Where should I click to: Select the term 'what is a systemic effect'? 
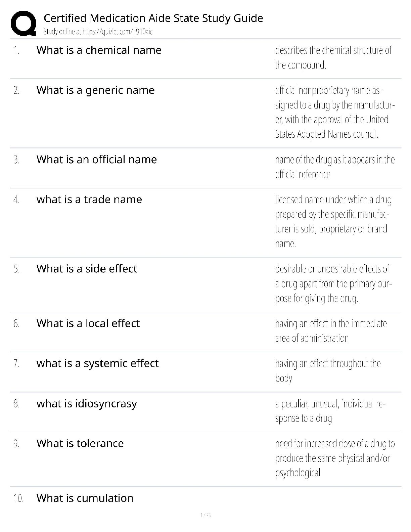pos(97,363)
